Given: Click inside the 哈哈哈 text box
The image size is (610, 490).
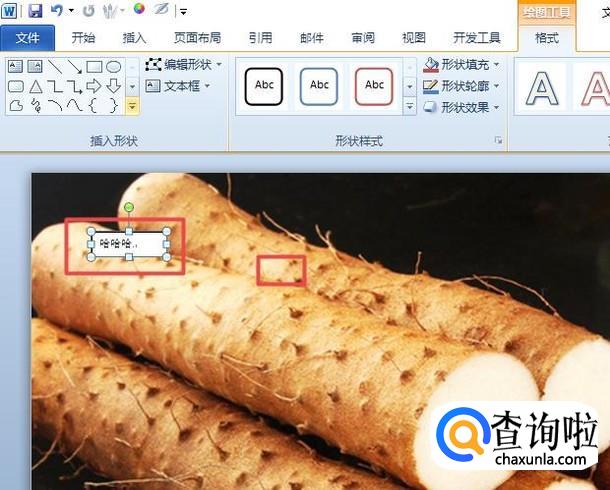Looking at the screenshot, I should [x=128, y=244].
